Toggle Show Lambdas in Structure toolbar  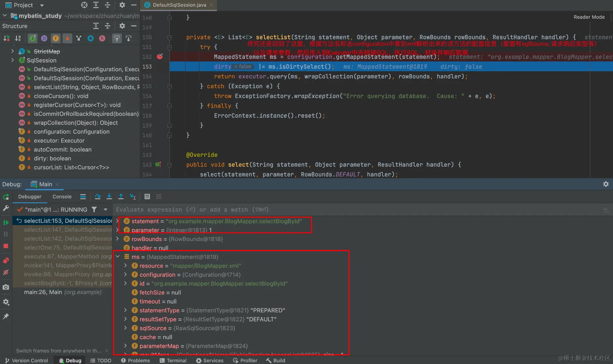coord(102,38)
